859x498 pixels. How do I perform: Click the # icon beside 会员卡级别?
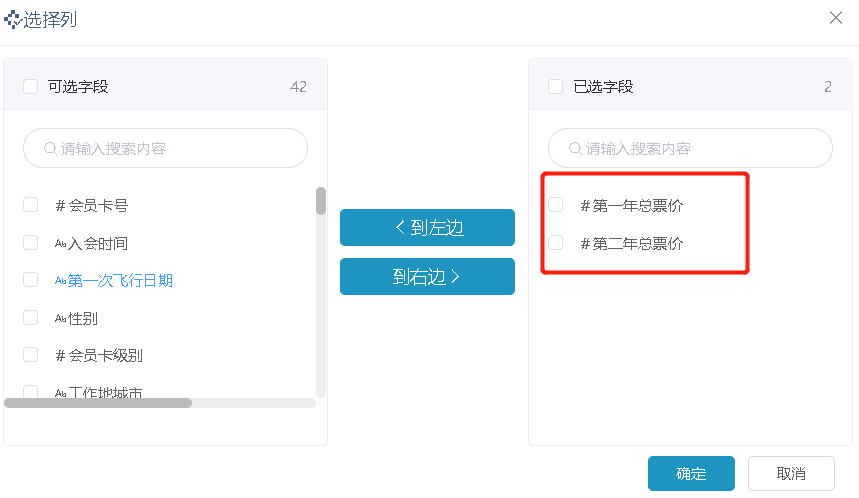click(60, 356)
